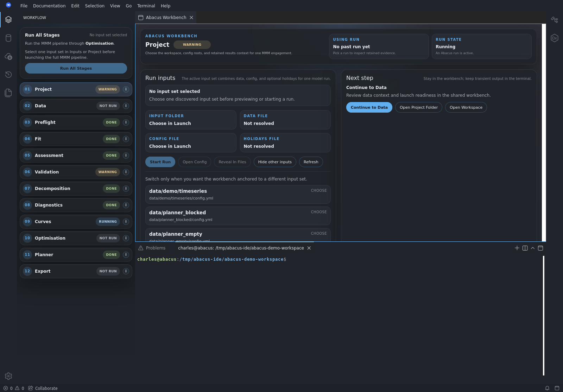Open the run history icon in activity bar
The height and width of the screenshot is (392, 563).
click(x=8, y=75)
